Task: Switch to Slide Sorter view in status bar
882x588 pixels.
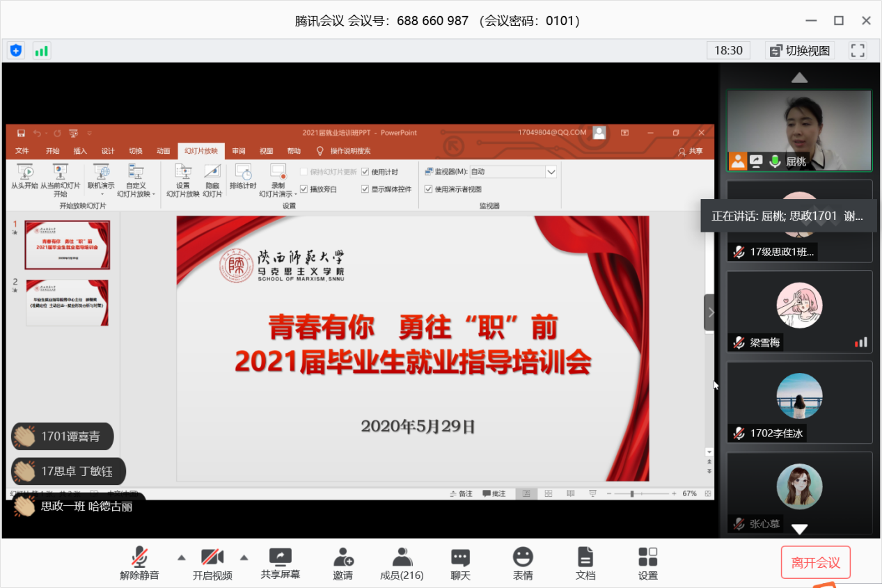Action: pyautogui.click(x=549, y=493)
